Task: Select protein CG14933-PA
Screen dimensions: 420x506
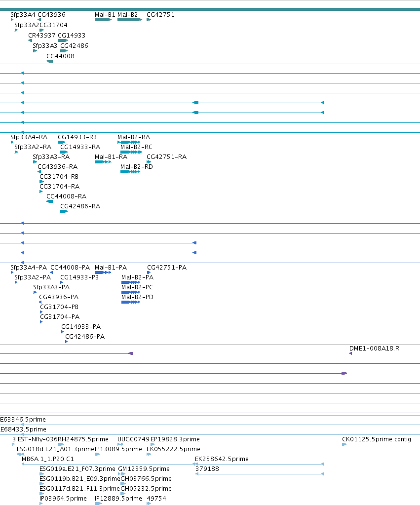Action: point(63,332)
